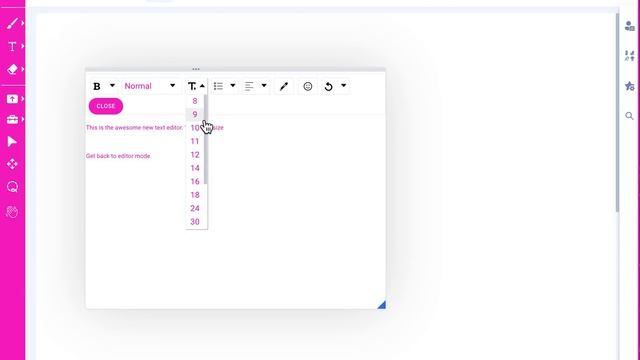This screenshot has width=640, height=360.
Task: Choose font size 11
Action: coord(195,141)
